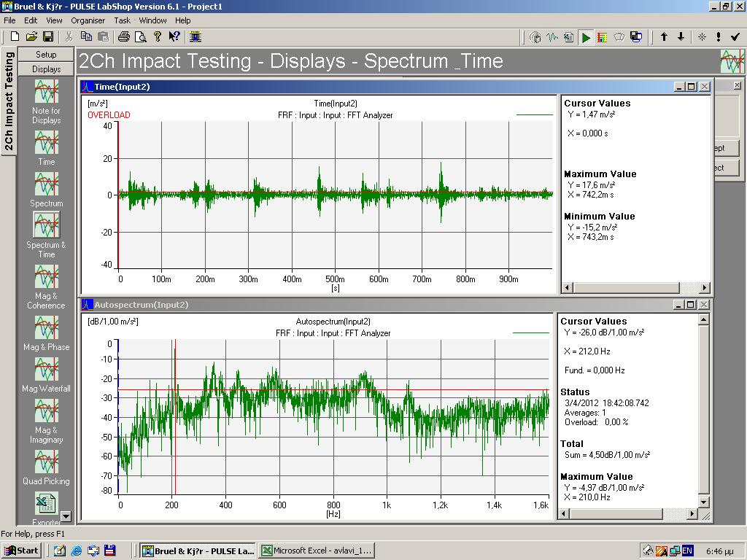Click the OVERLOAD warning text in Time graph
Screen dimensions: 747x560
109,114
